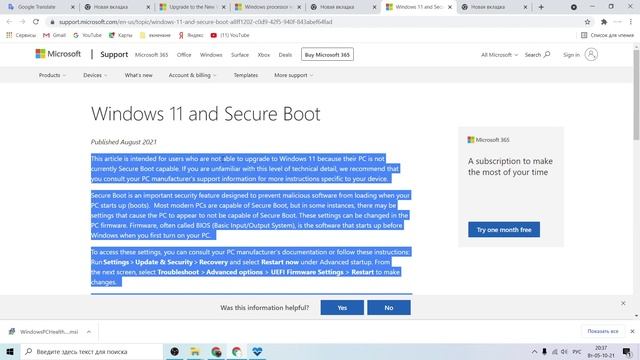Click the language indicator in tray
Viewport: 640px width, 360px height.
(577, 351)
